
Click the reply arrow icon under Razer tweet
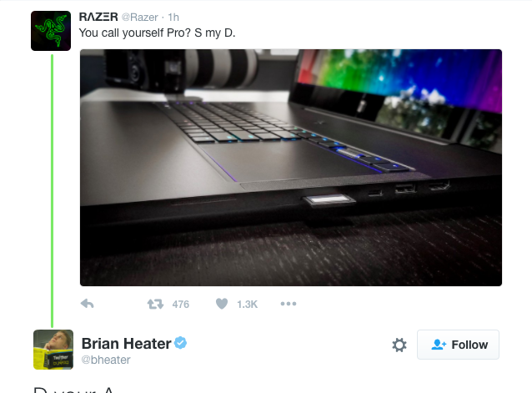point(88,304)
